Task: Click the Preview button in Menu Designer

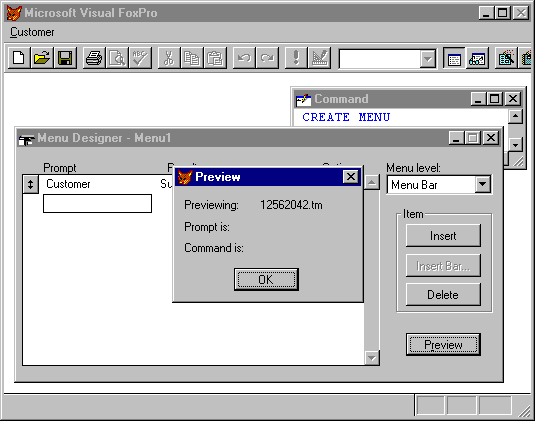Action: pyautogui.click(x=443, y=345)
